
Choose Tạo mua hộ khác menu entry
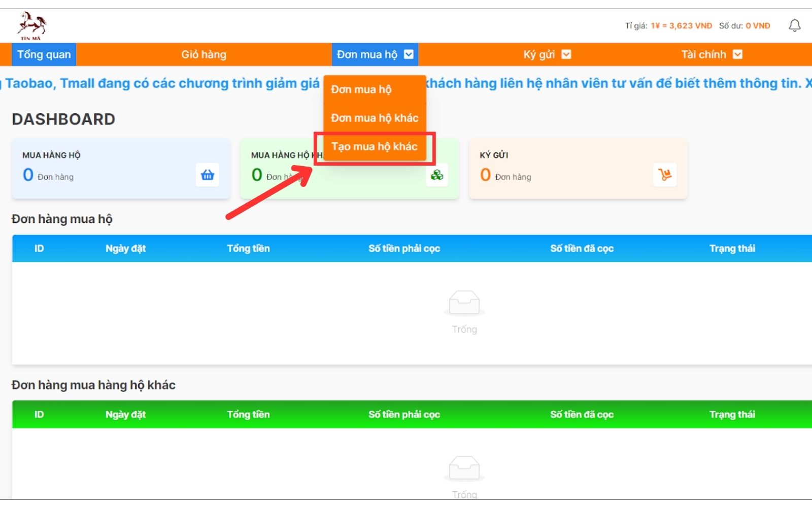(375, 146)
